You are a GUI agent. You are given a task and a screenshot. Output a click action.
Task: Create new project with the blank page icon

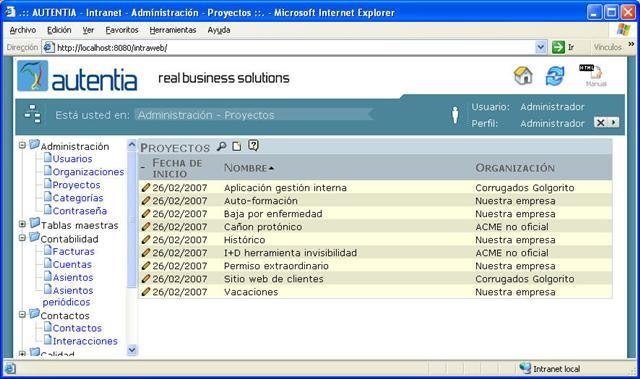[x=237, y=146]
